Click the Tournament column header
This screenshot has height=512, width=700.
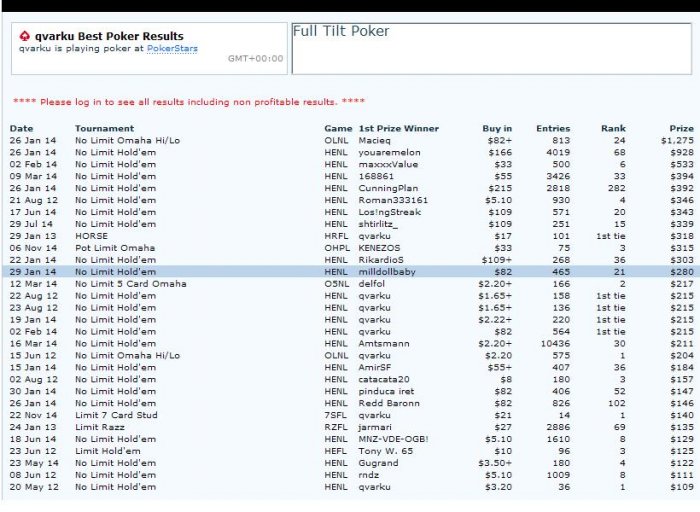pos(104,129)
